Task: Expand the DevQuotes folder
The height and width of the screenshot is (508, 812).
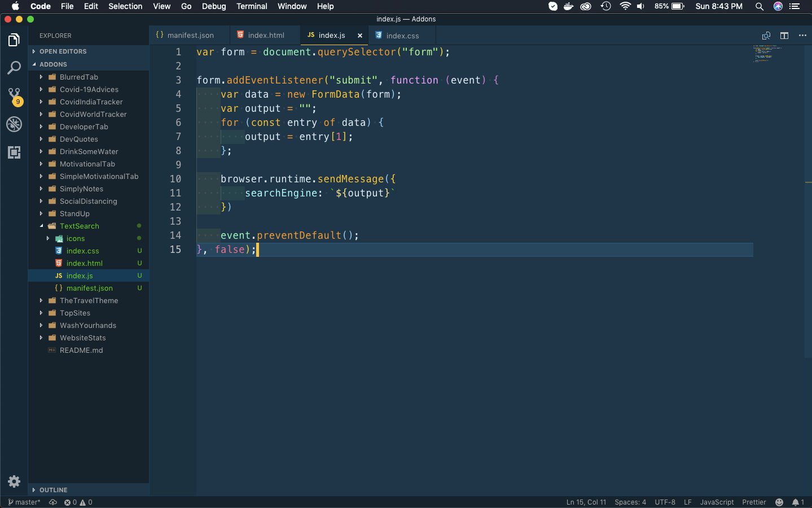Action: [89, 139]
